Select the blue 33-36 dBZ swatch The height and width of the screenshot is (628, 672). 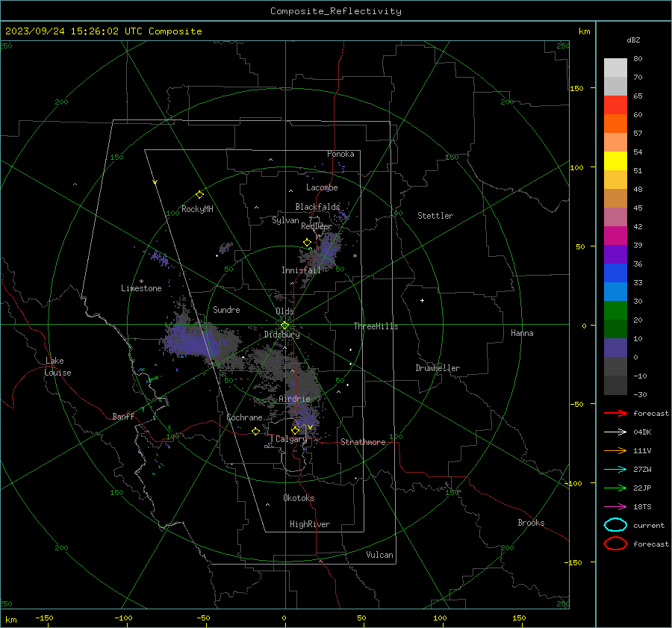pos(615,273)
